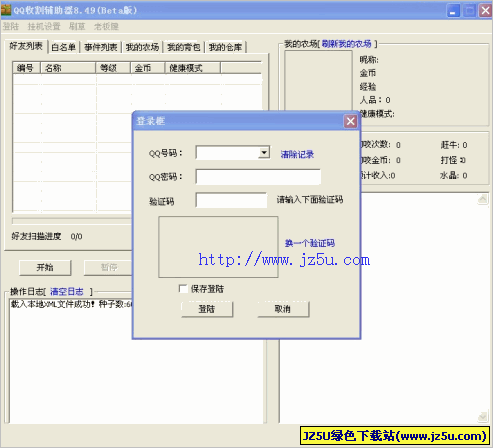The image size is (493, 448).
Task: Click the 刷新我的农场 link
Action: (x=347, y=44)
